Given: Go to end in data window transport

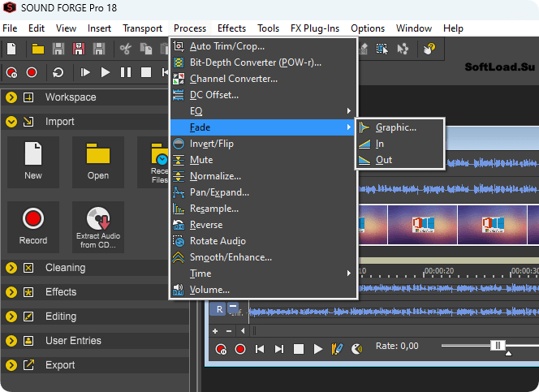Looking at the screenshot, I should (x=279, y=350).
